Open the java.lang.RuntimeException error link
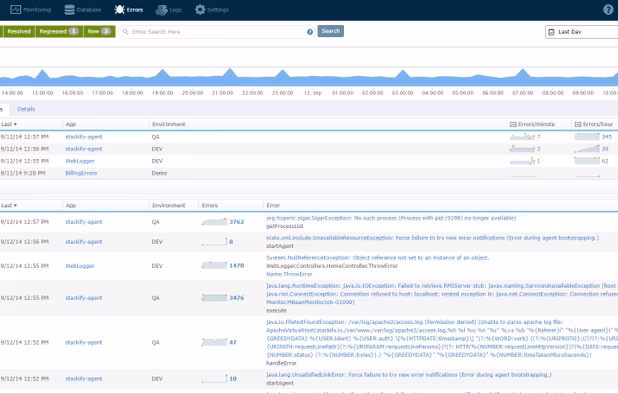 coord(442,294)
